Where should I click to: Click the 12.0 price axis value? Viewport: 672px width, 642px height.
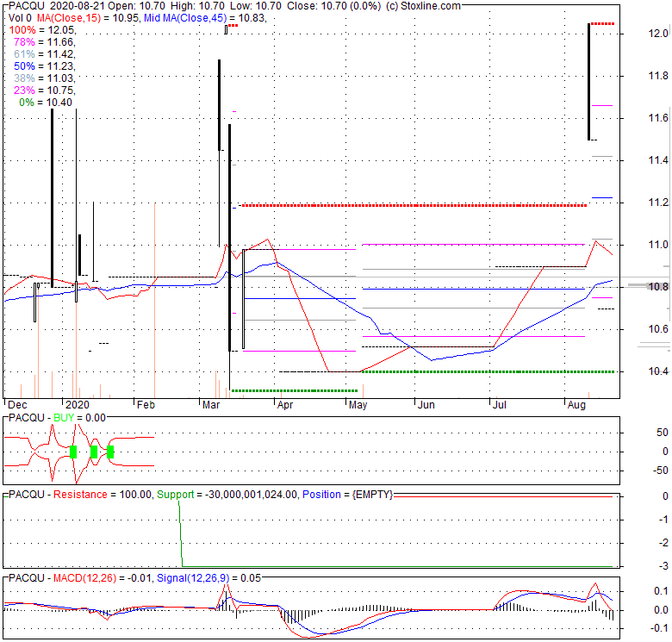(658, 34)
